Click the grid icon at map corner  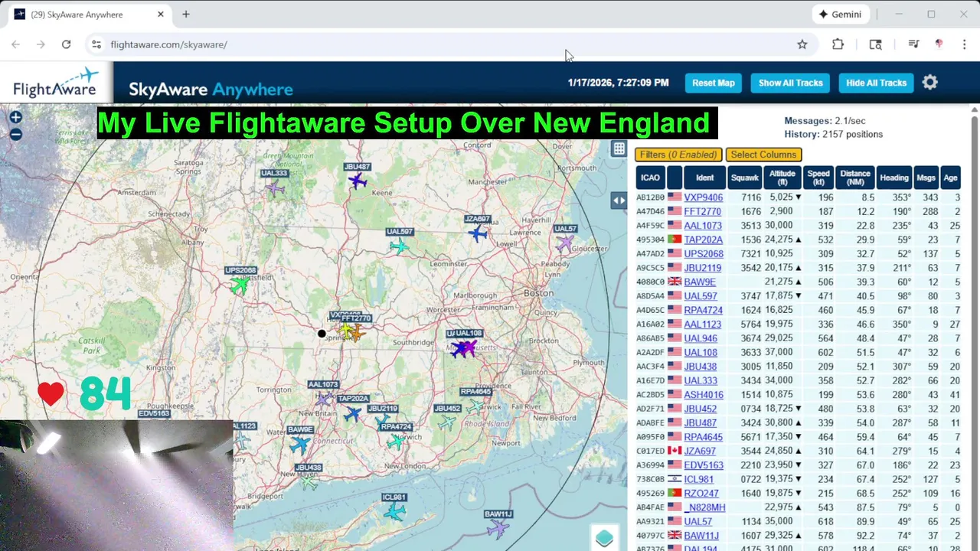619,149
